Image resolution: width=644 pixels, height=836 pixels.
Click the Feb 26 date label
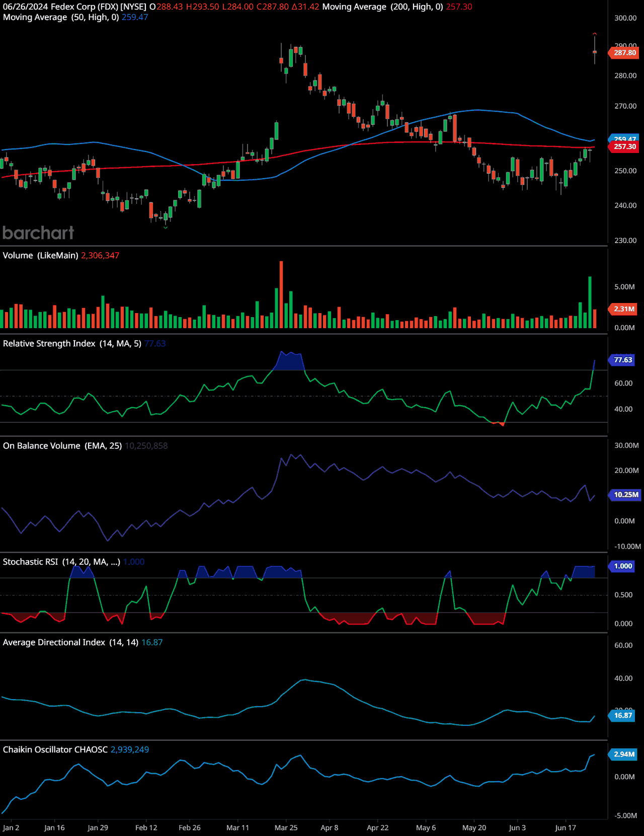[x=189, y=827]
